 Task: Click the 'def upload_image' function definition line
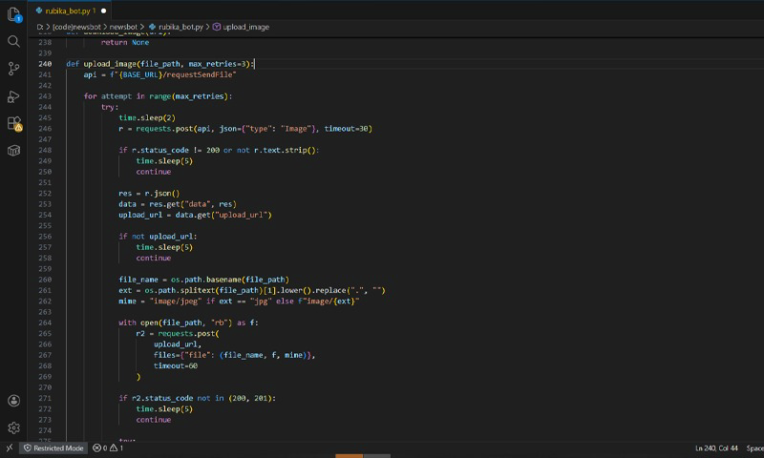[x=160, y=64]
